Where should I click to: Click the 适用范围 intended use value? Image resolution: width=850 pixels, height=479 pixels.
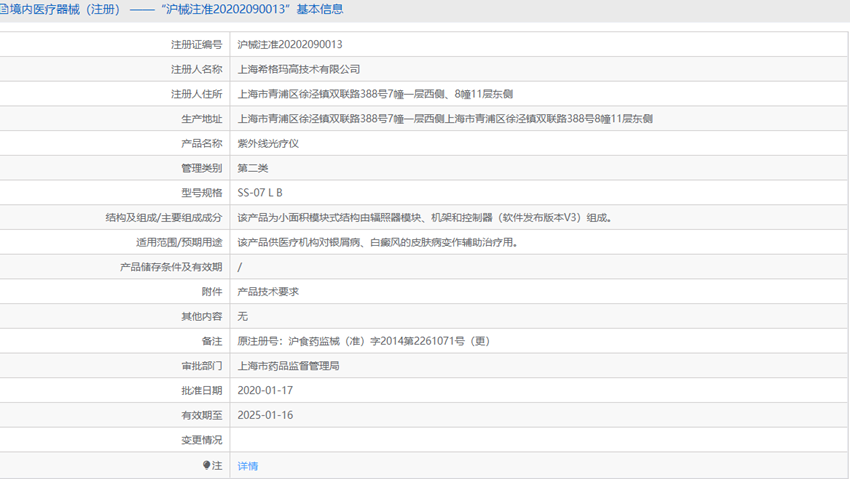378,242
